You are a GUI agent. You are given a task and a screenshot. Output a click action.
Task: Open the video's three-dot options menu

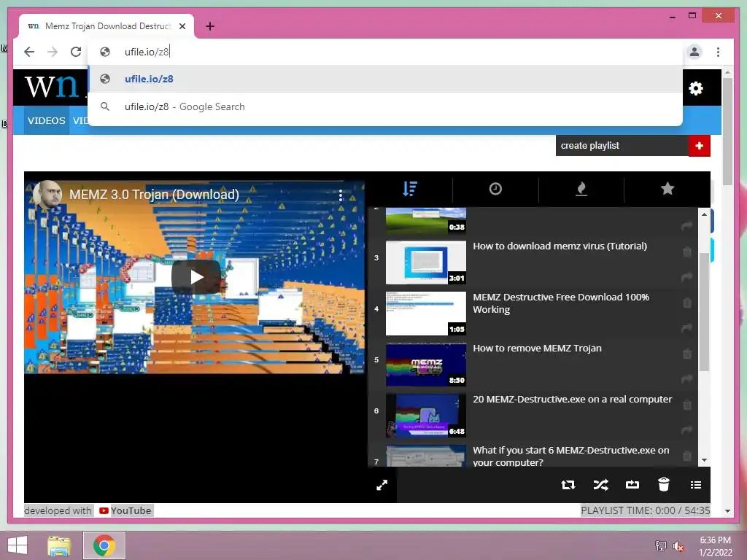(341, 195)
